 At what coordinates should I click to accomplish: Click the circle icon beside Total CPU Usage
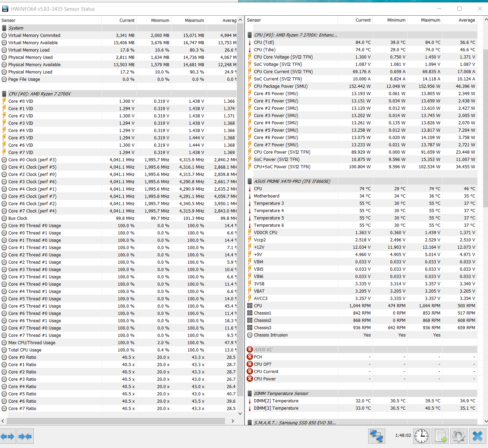coord(4,350)
